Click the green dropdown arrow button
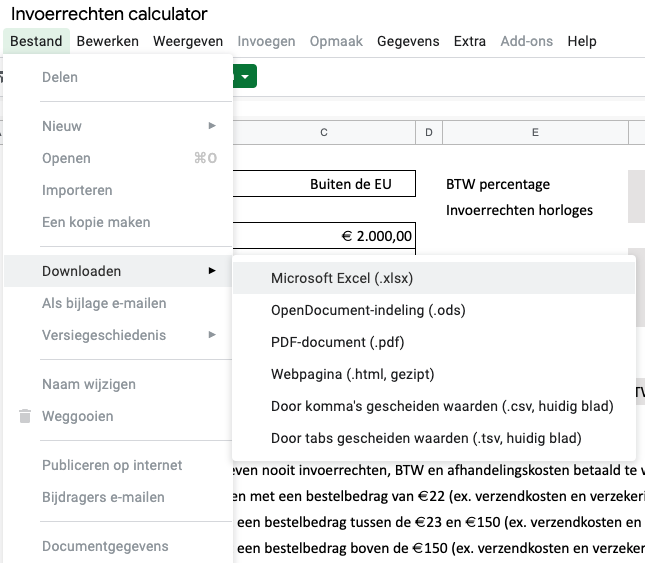 pyautogui.click(x=246, y=76)
